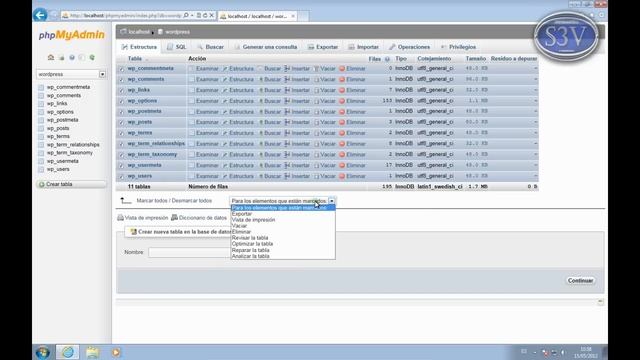Click the Buscar icon for wp_term_taxonomy row
This screenshot has height=360, width=640.
(261, 155)
